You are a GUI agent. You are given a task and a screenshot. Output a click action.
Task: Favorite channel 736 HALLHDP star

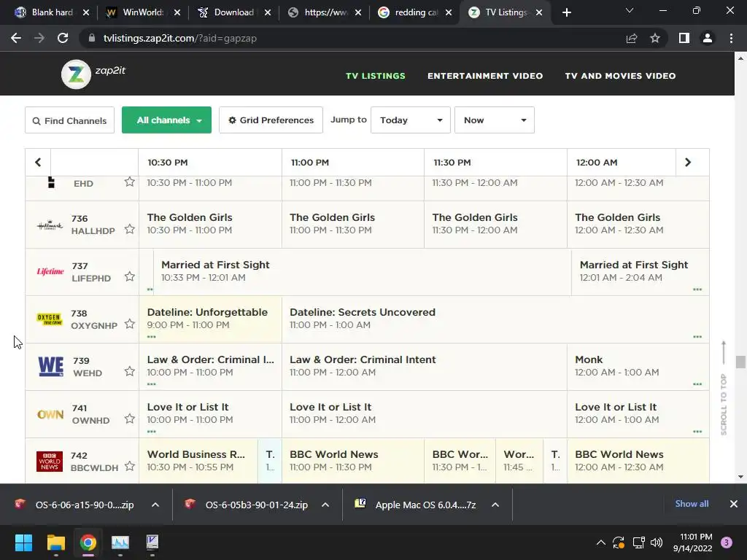(x=130, y=229)
